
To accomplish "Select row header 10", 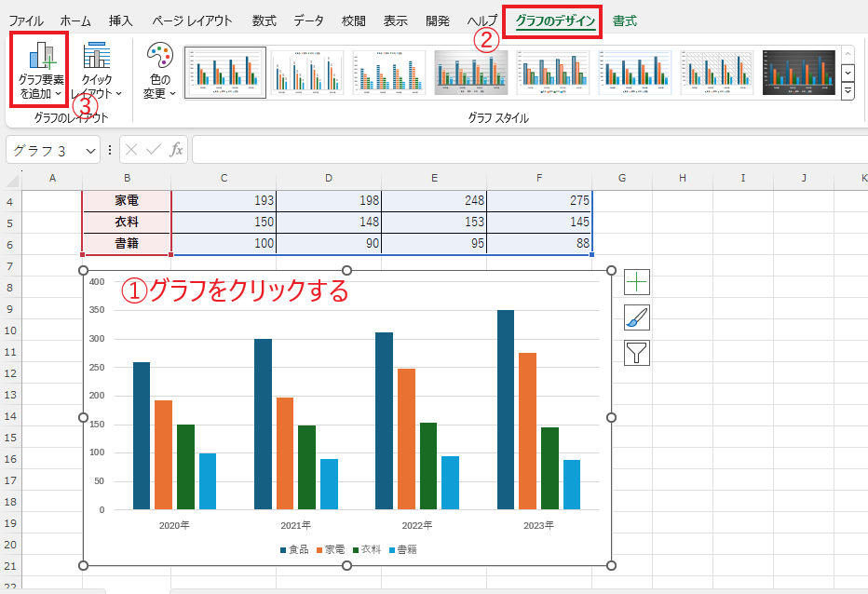I will point(10,331).
